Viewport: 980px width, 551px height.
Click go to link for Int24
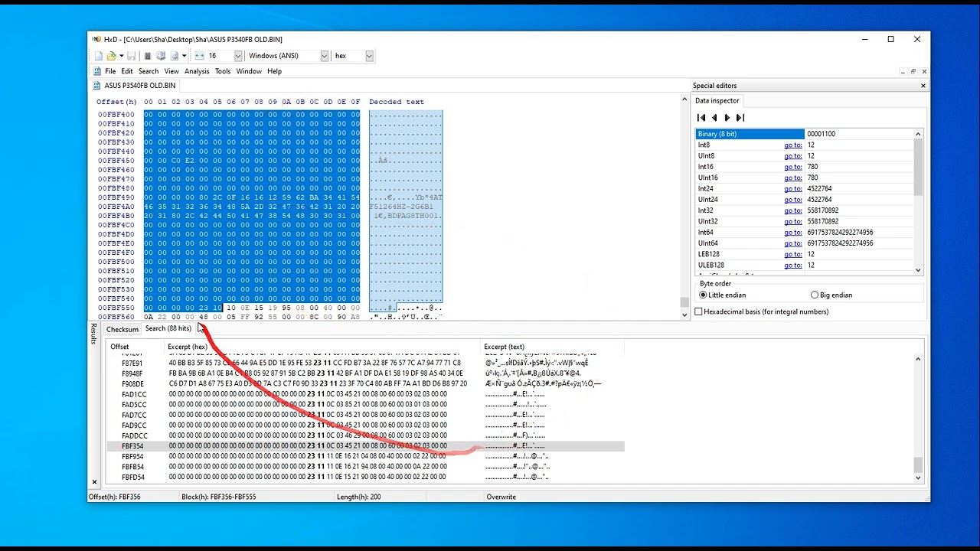point(793,188)
